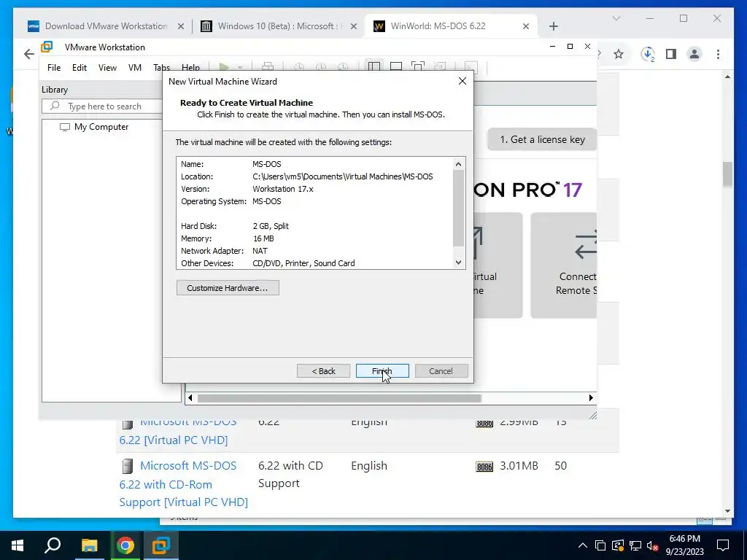
Task: Close the New Virtual Machine Wizard dialog
Action: click(x=462, y=81)
